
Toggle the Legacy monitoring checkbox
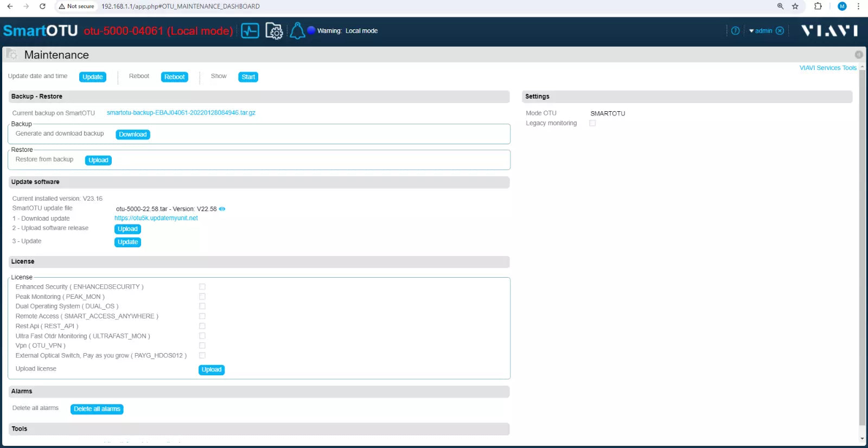pyautogui.click(x=592, y=123)
